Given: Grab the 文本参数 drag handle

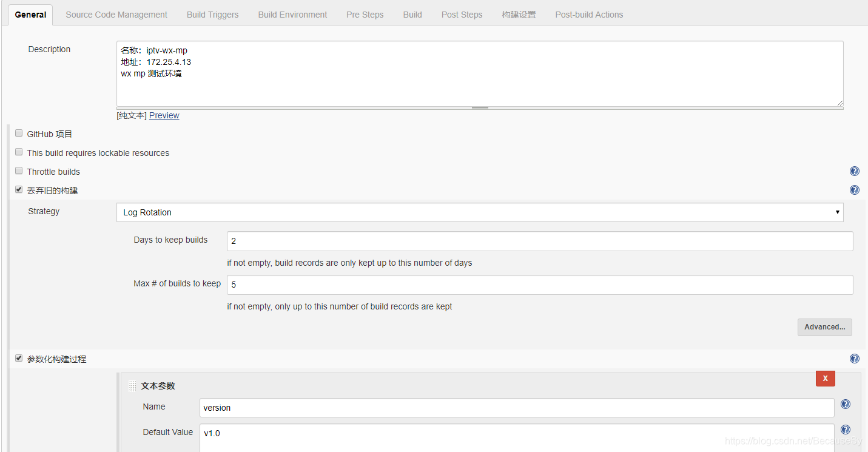Looking at the screenshot, I should coord(133,386).
